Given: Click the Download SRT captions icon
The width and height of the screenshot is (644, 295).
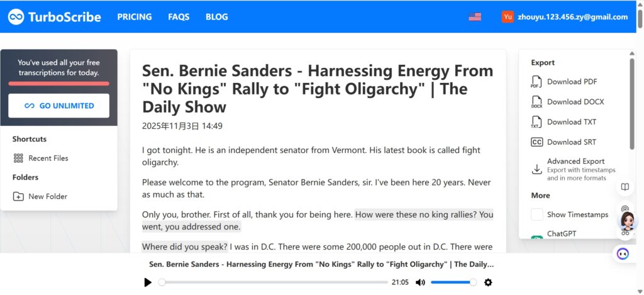Looking at the screenshot, I should point(536,142).
